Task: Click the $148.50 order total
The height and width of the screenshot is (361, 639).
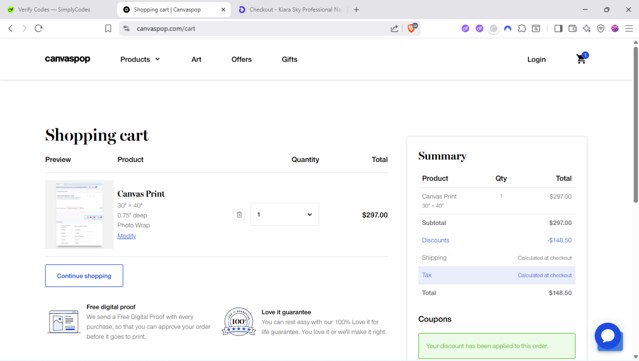Action: click(560, 293)
